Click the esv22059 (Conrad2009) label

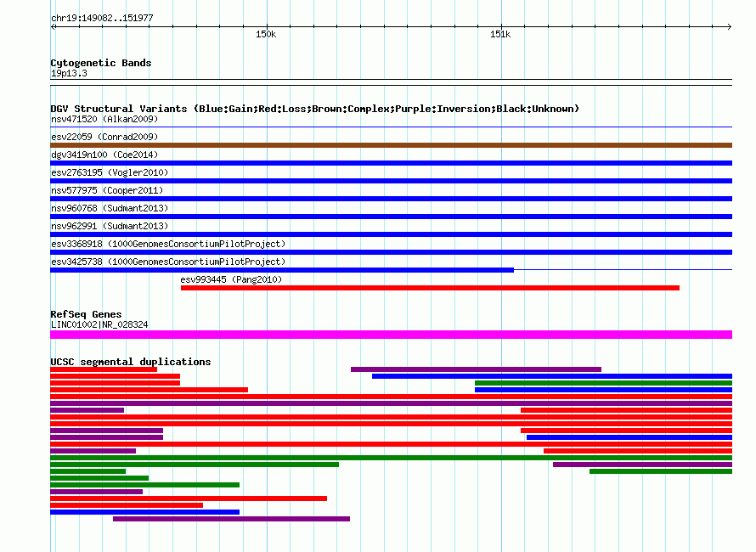104,137
